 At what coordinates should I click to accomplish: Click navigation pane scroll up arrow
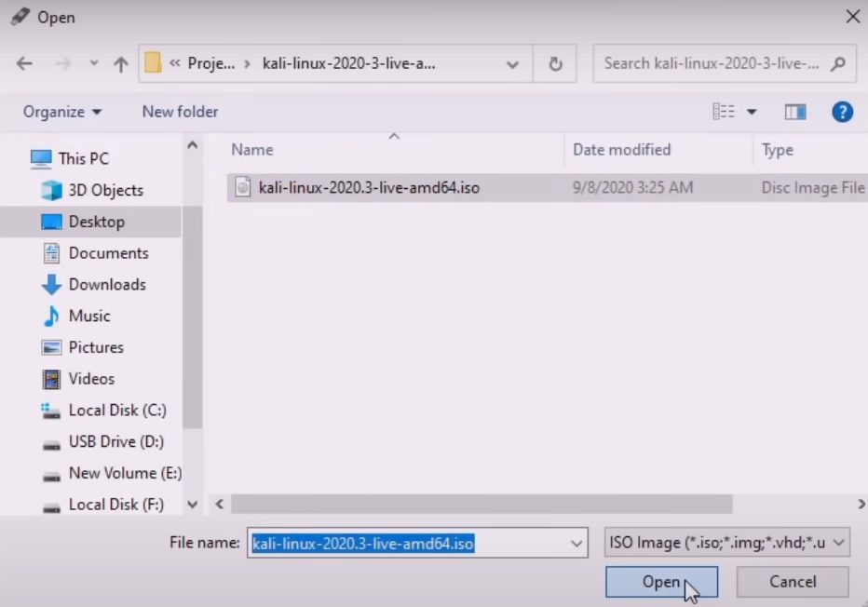point(192,145)
